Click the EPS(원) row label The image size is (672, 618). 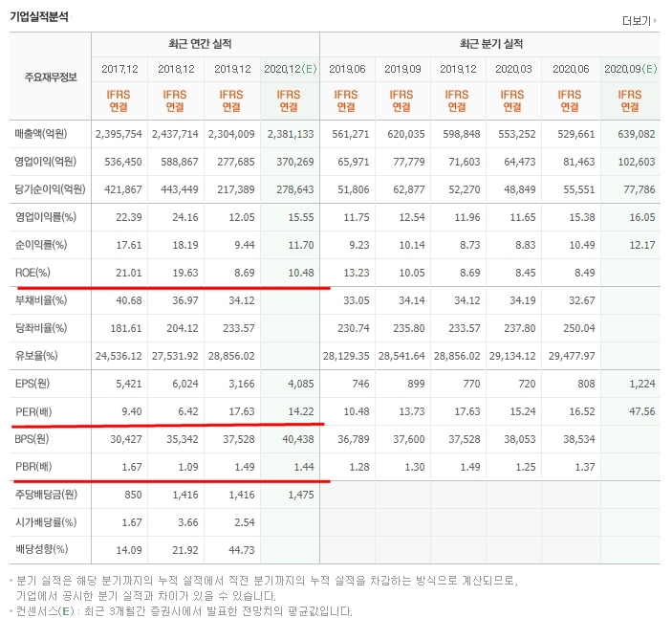click(33, 384)
